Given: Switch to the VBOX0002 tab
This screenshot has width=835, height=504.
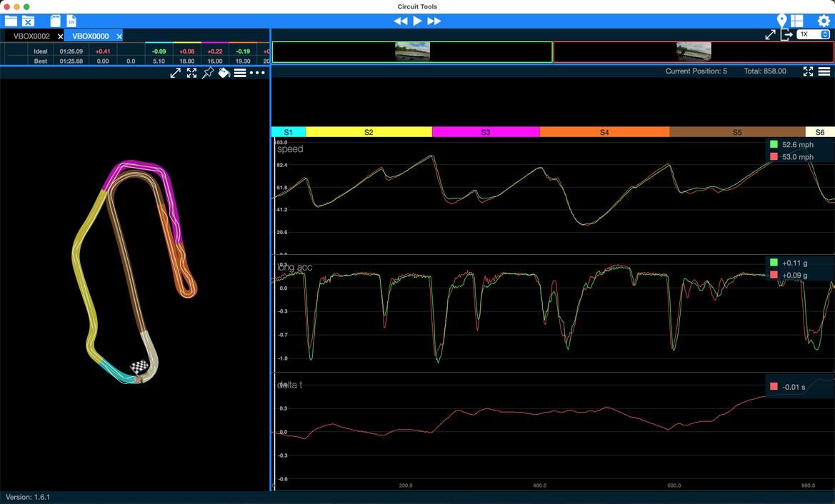Looking at the screenshot, I should pyautogui.click(x=31, y=36).
